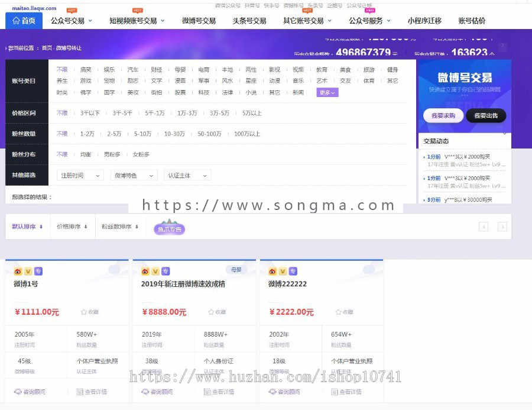The image size is (532, 410).
Task: Click 专 badge on 微博1号 card
Action: click(x=38, y=271)
